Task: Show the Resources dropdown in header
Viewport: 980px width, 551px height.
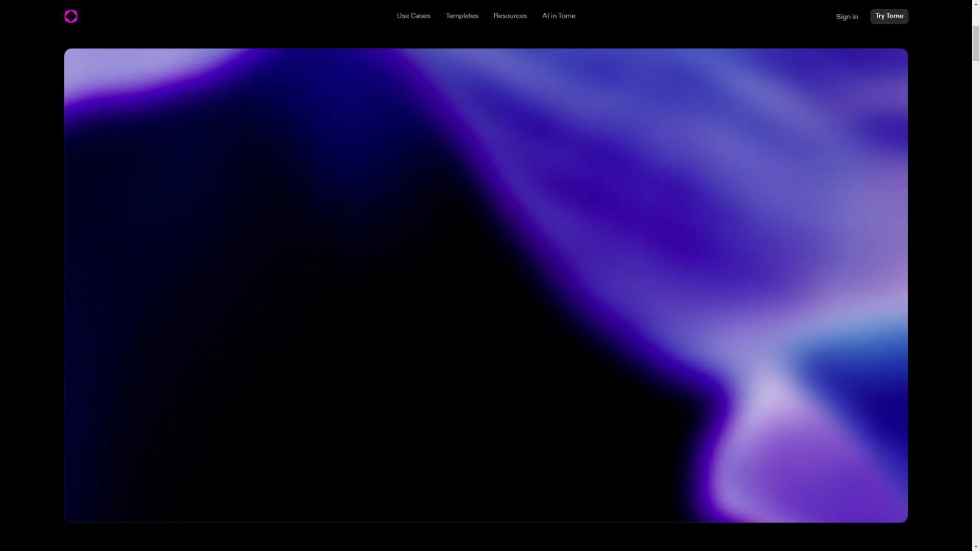Action: pyautogui.click(x=510, y=15)
